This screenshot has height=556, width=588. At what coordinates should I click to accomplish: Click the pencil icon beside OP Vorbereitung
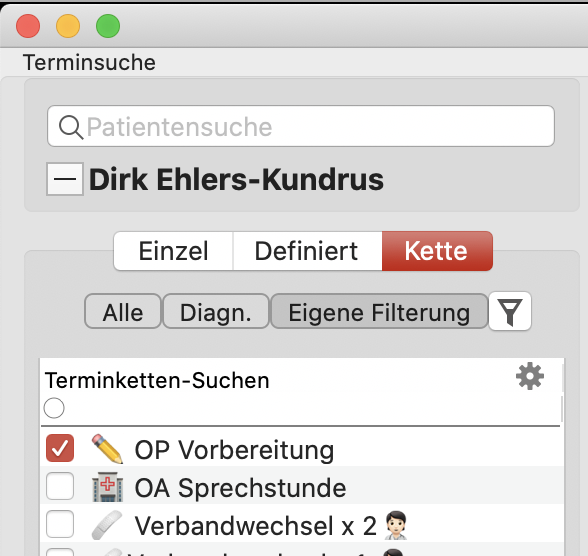tap(107, 448)
